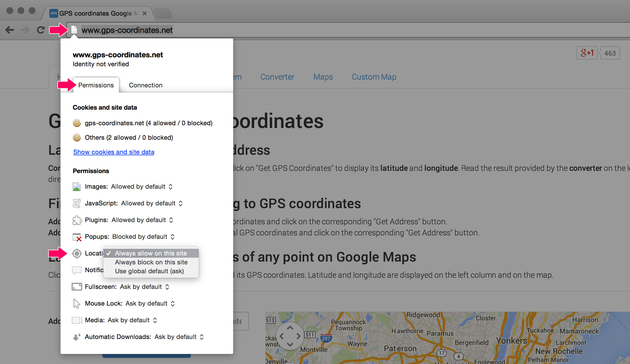Click the Automatic Downloads arrow icon

coord(77,337)
